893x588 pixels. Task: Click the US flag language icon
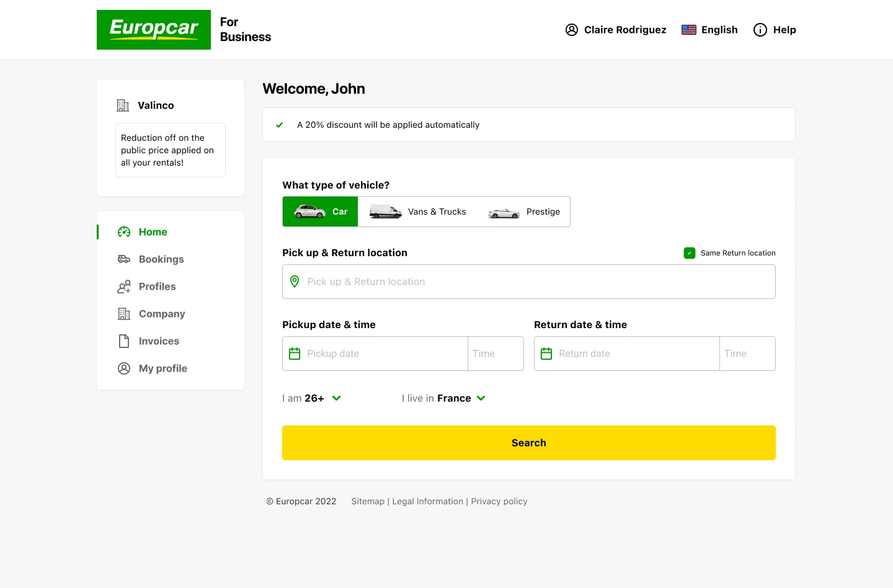click(689, 30)
